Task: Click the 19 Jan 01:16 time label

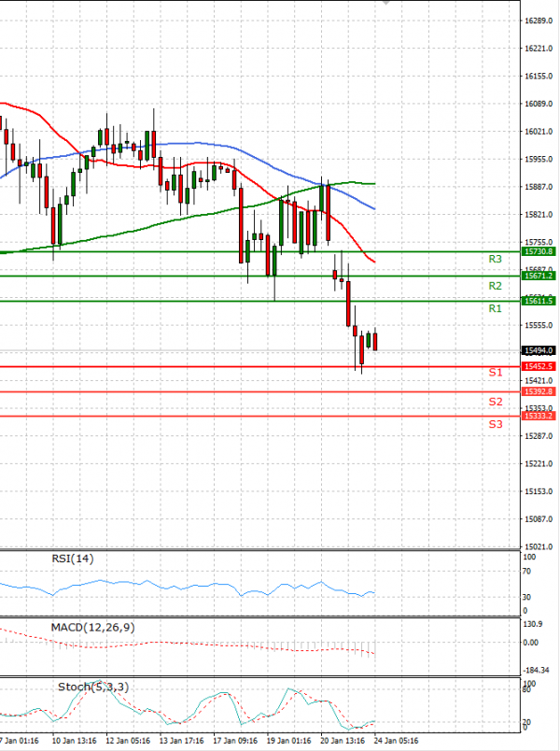Action: click(288, 741)
